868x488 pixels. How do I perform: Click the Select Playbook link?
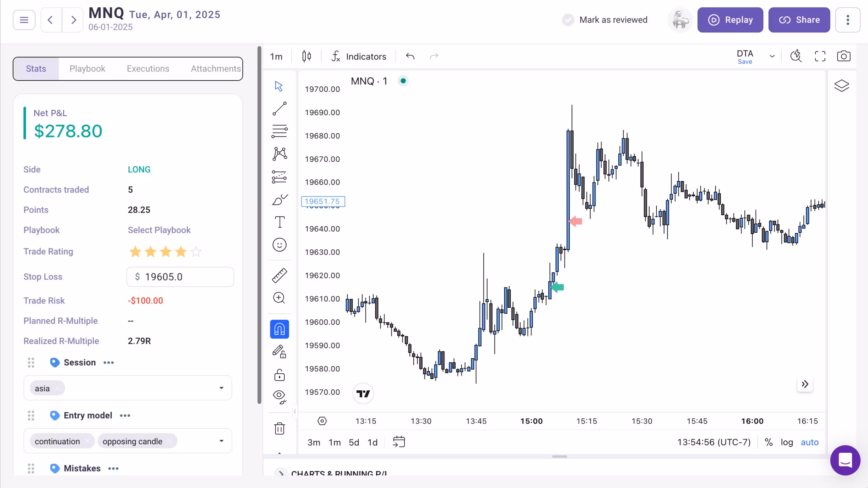(159, 230)
